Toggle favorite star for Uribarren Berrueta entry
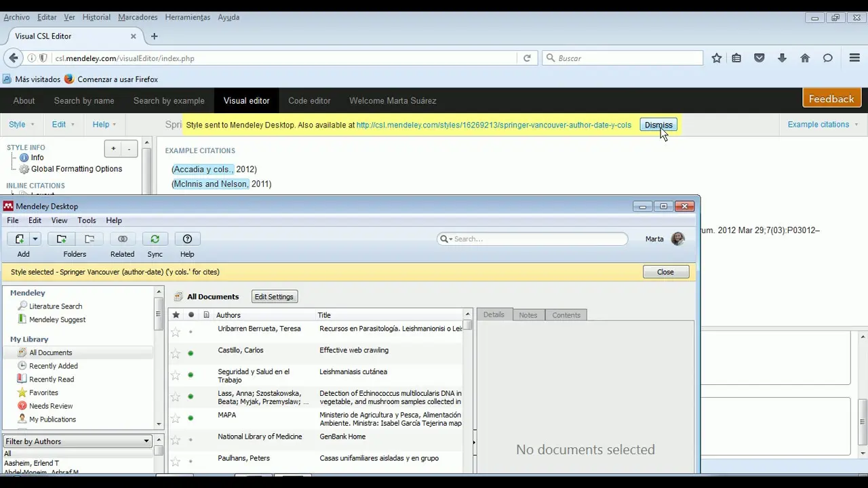The height and width of the screenshot is (488, 868). pos(176,332)
